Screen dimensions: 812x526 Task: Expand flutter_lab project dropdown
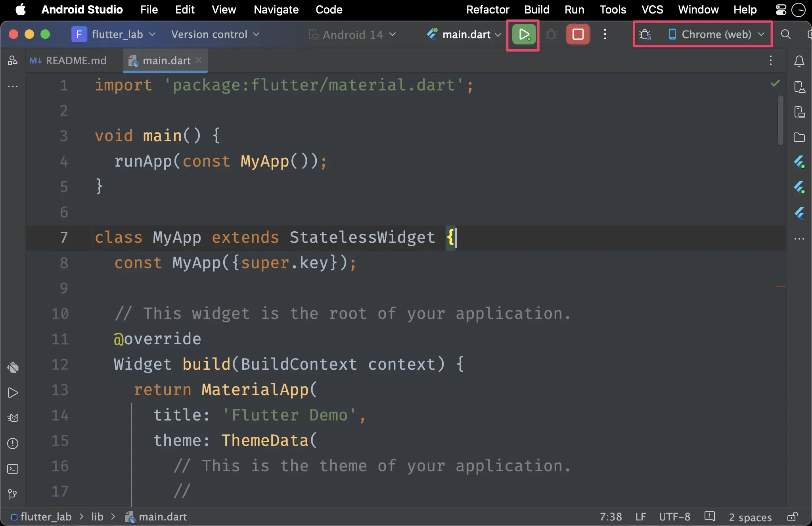pos(113,35)
